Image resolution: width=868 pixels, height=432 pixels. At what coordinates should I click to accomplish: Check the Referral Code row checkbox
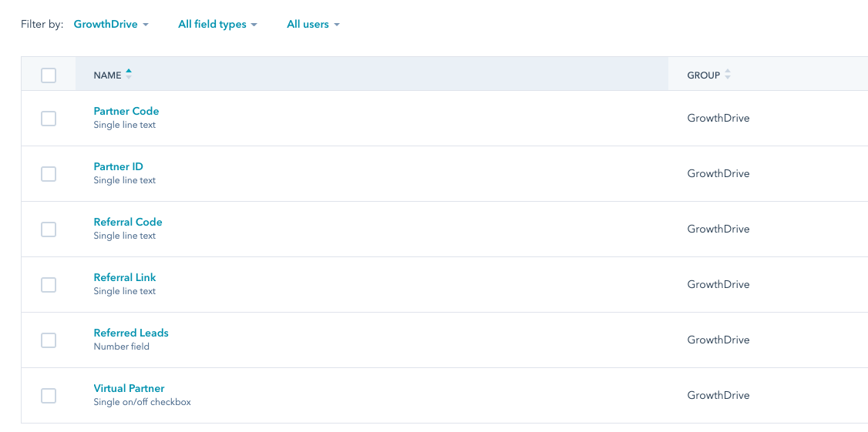pos(49,229)
